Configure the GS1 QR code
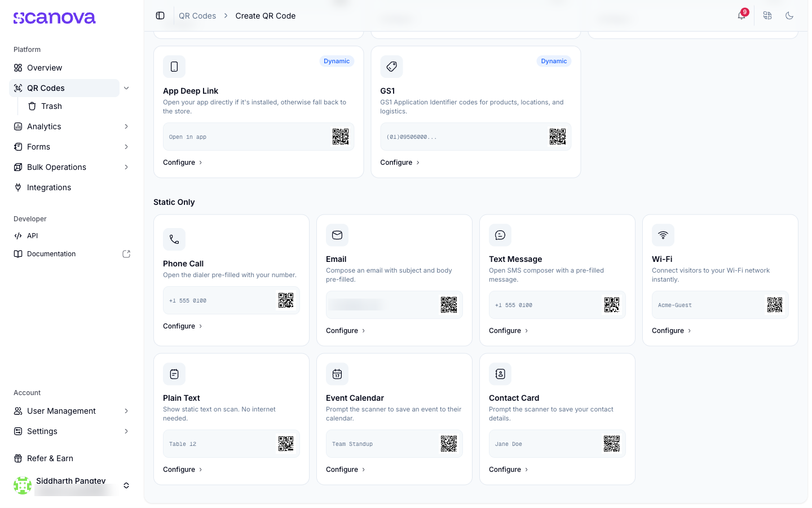The image size is (812, 508). (x=400, y=163)
